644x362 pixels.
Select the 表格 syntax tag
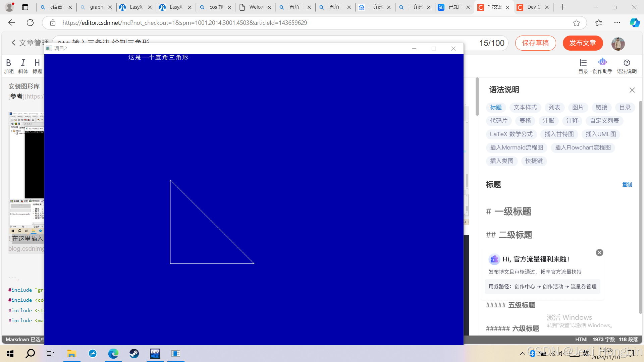(x=525, y=121)
